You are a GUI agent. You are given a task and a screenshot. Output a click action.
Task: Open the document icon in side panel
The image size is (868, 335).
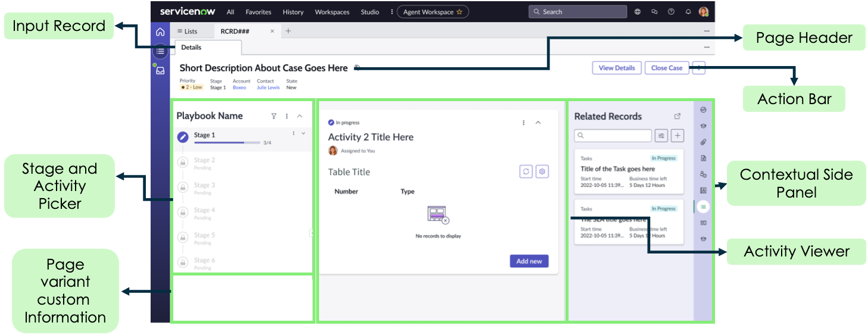703,158
